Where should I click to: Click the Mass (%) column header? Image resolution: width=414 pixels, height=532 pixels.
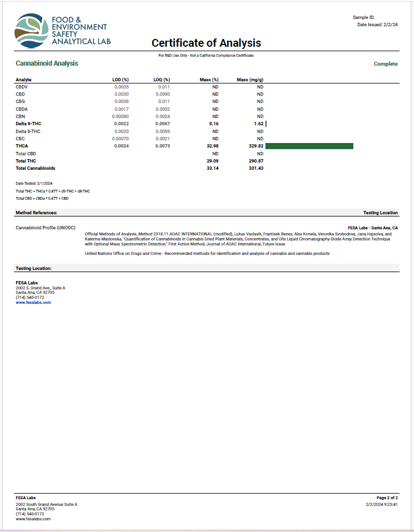click(209, 80)
